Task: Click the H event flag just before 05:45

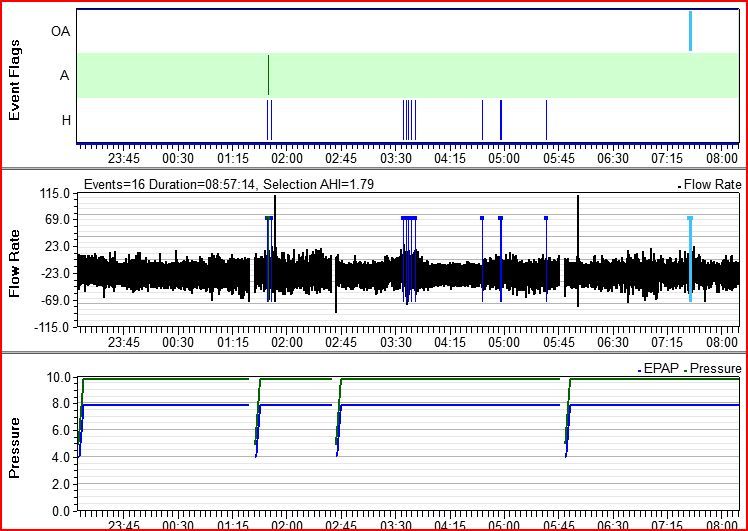Action: (x=546, y=119)
